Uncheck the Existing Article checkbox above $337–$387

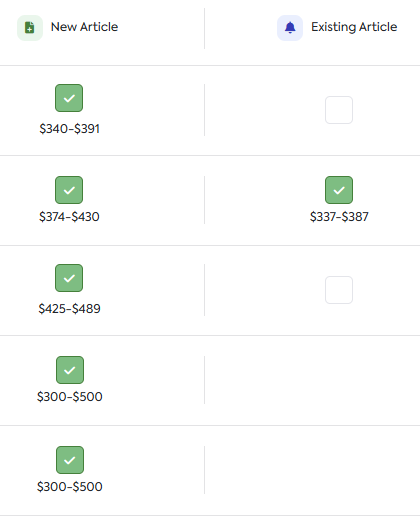[x=339, y=190]
